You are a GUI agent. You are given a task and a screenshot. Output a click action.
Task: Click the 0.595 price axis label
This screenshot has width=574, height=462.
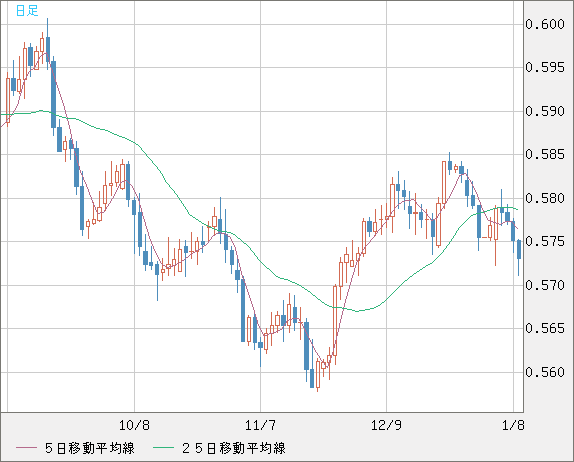pos(545,67)
